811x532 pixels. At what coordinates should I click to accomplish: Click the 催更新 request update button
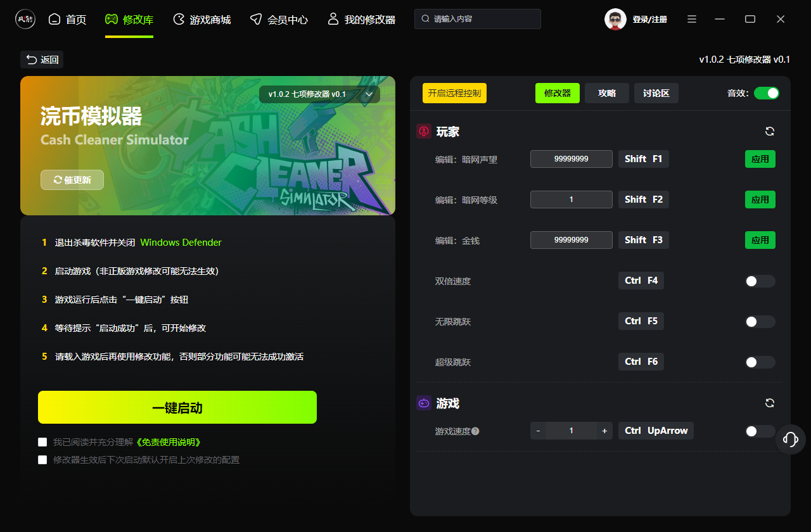72,180
